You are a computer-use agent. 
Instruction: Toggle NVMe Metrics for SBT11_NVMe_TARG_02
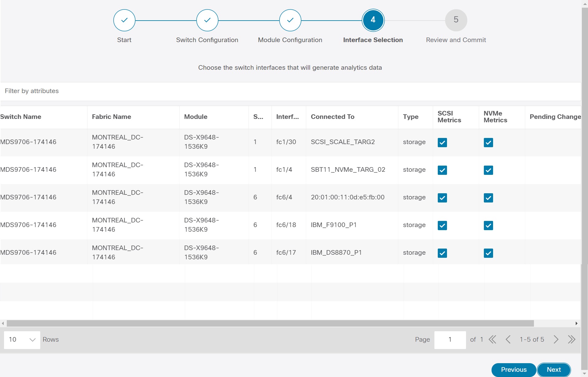point(488,170)
